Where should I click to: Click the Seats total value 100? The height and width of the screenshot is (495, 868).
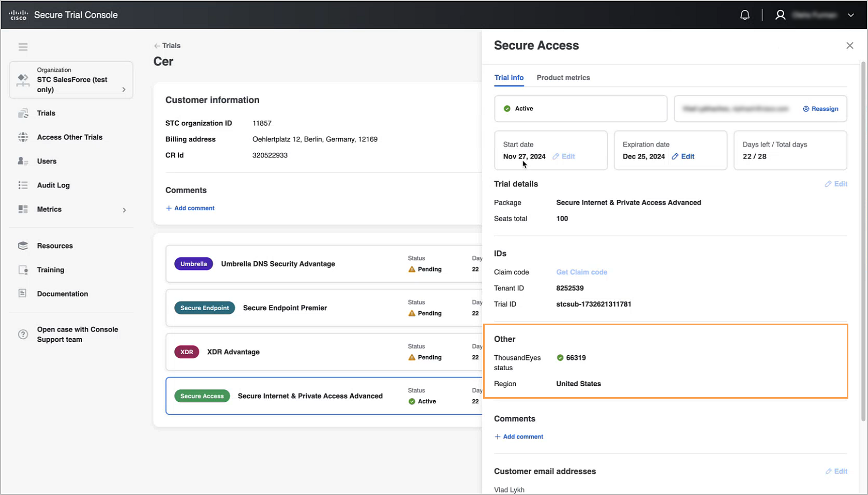coord(562,219)
